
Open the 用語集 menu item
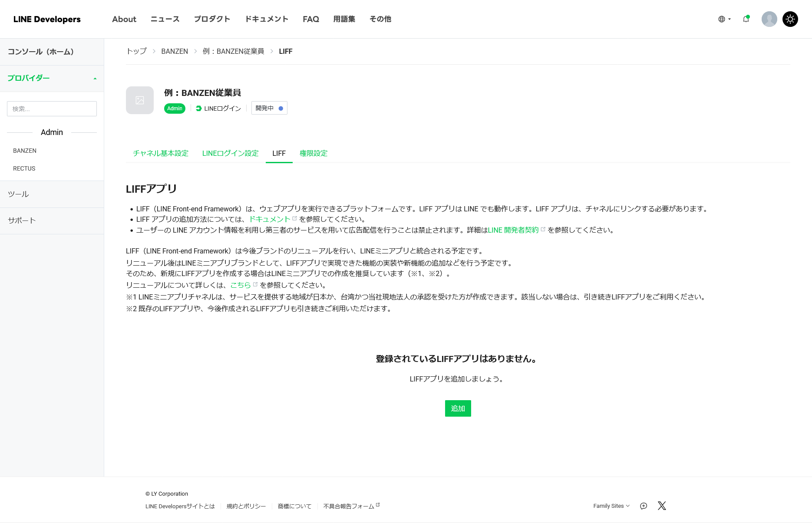click(344, 19)
